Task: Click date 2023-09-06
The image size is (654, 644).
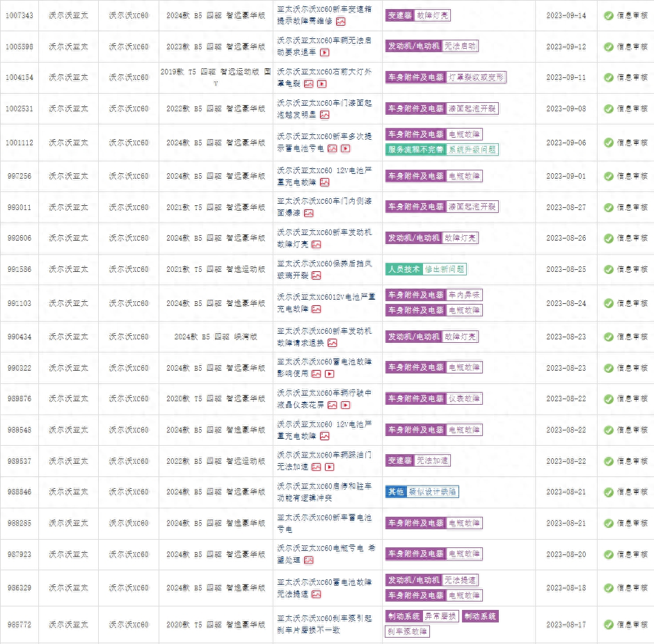Action: pos(566,143)
